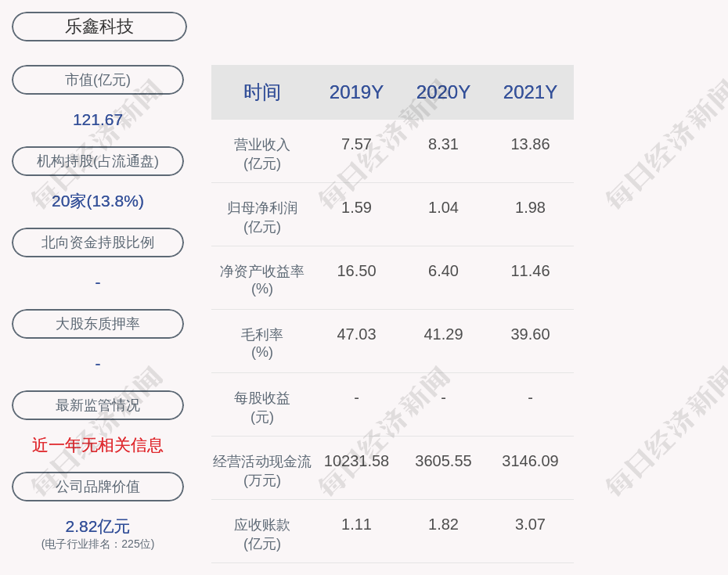728x575 pixels.
Task: Select the 2019Y column header
Action: pos(356,92)
